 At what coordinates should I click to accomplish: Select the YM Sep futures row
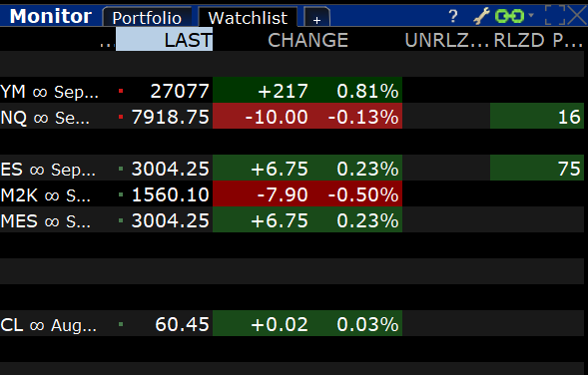(x=292, y=91)
